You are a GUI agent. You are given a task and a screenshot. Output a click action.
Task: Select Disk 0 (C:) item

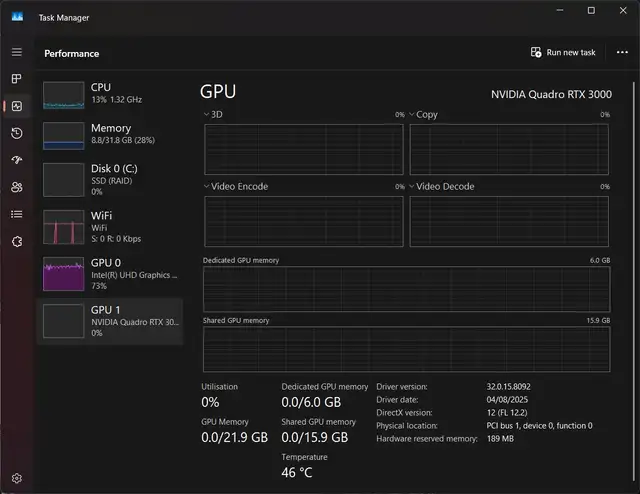[x=110, y=180]
